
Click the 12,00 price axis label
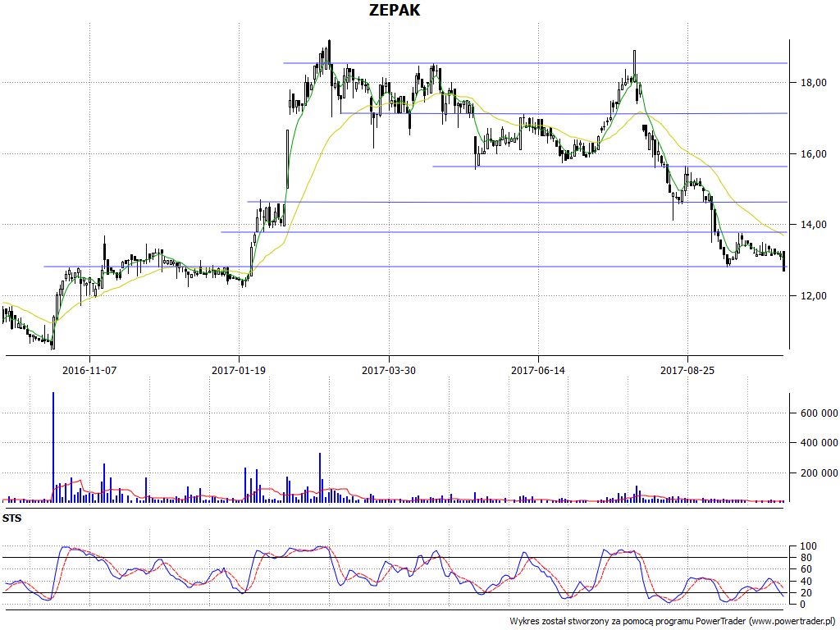pos(814,295)
